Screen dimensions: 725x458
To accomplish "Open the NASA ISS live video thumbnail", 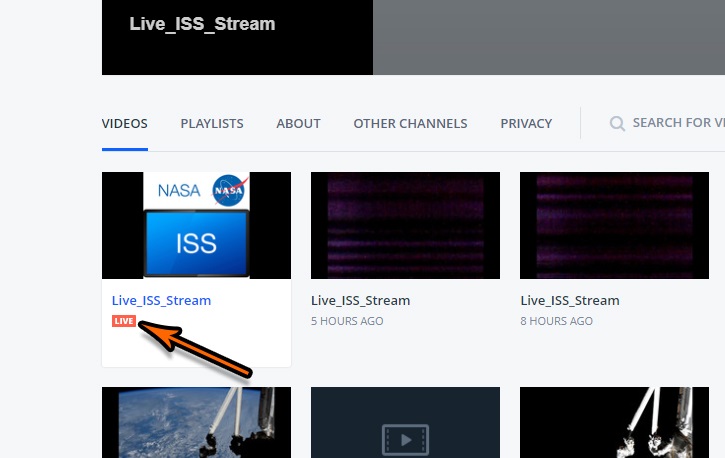I will pos(196,225).
